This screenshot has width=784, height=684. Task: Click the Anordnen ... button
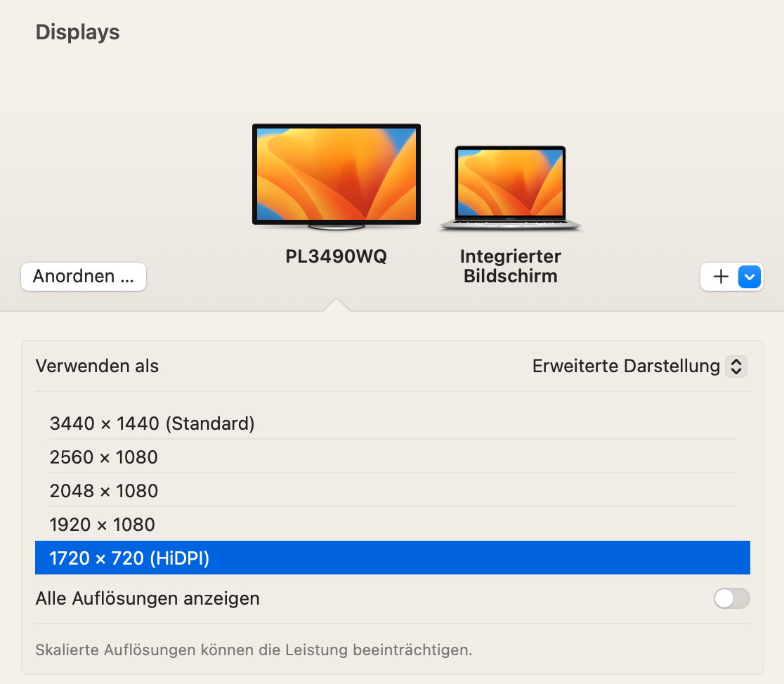coord(84,276)
